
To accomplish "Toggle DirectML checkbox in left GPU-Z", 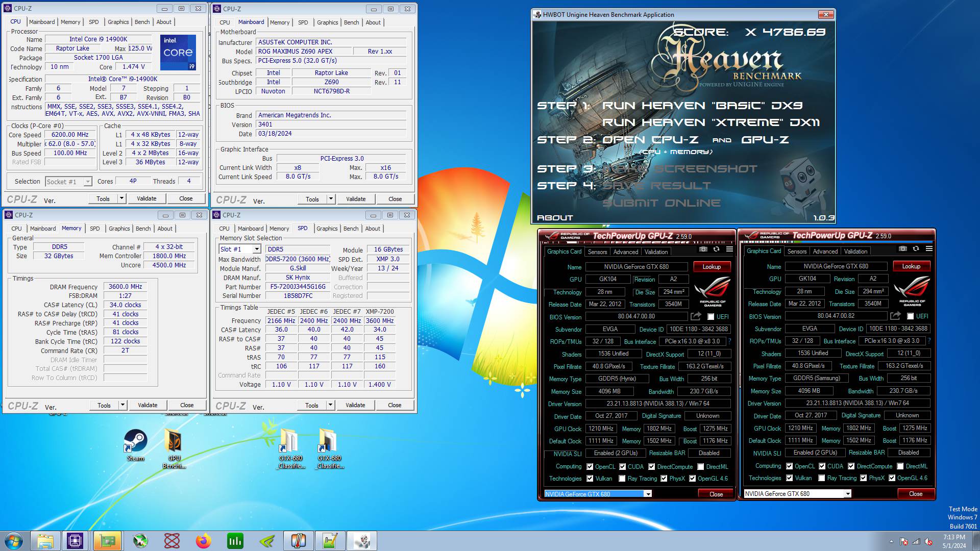I will click(701, 467).
